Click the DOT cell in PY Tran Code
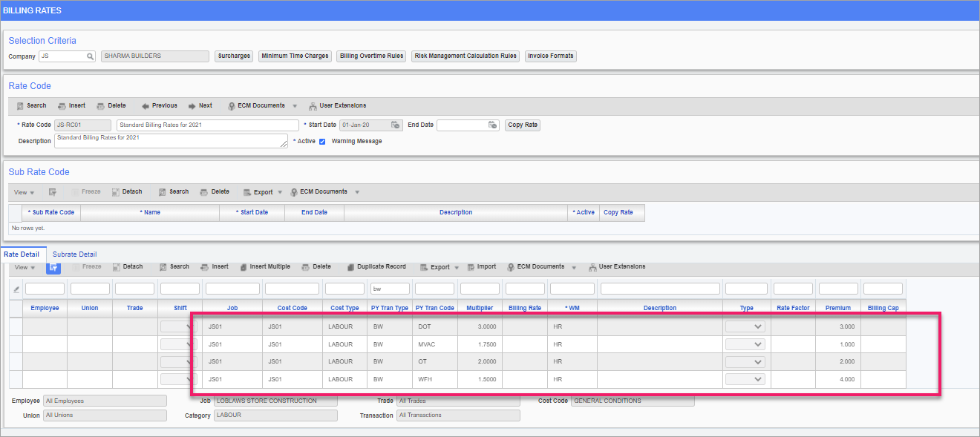 point(435,326)
